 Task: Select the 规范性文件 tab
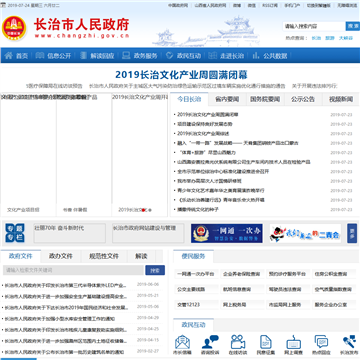(x=104, y=256)
